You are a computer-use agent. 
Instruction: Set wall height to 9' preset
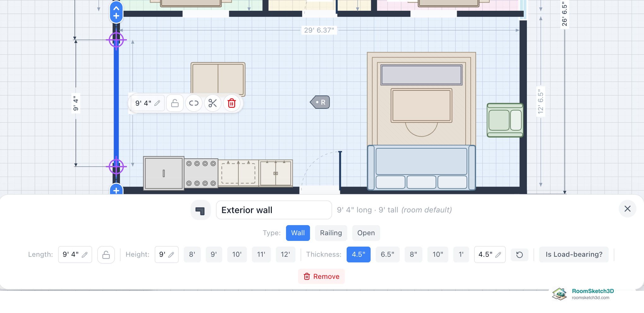coord(214,255)
